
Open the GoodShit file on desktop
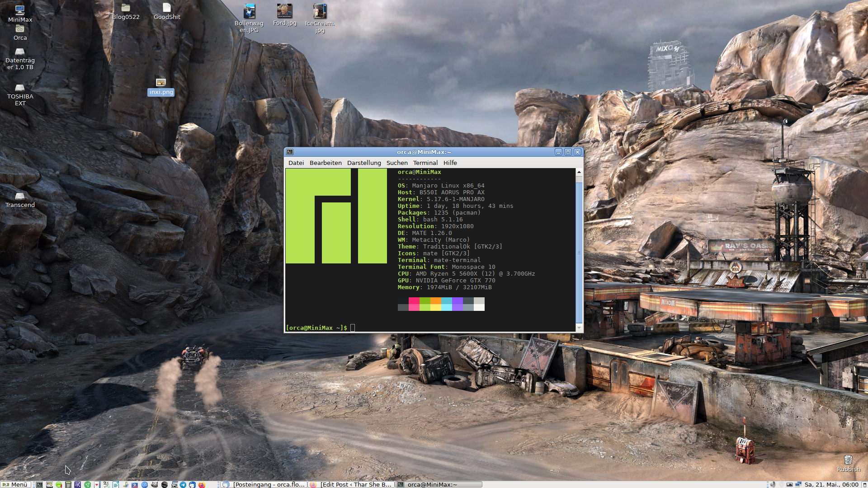click(x=167, y=12)
